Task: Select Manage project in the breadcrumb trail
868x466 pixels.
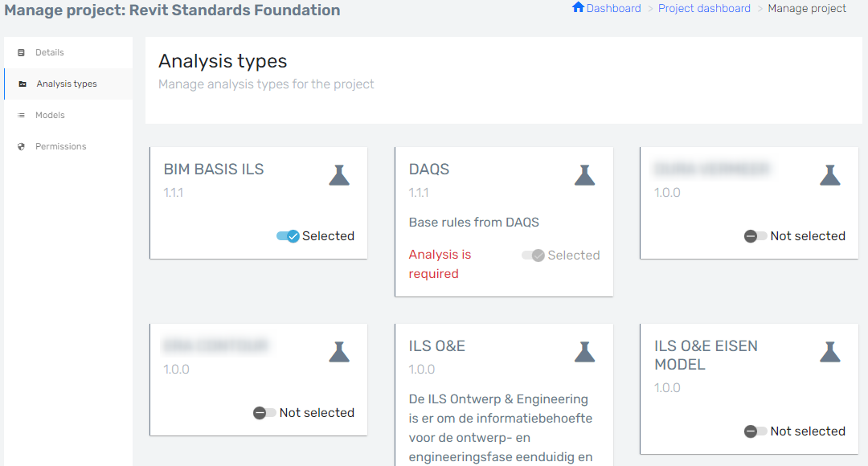Action: pos(807,8)
